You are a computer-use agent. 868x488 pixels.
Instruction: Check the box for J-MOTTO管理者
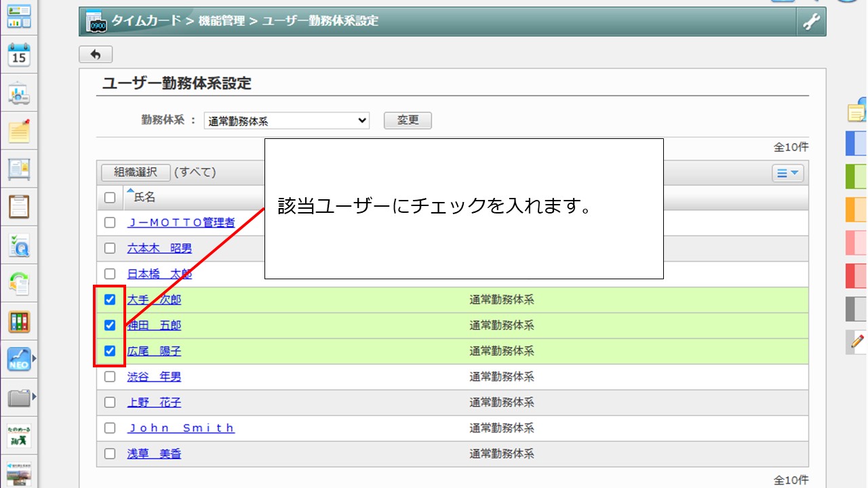(110, 222)
